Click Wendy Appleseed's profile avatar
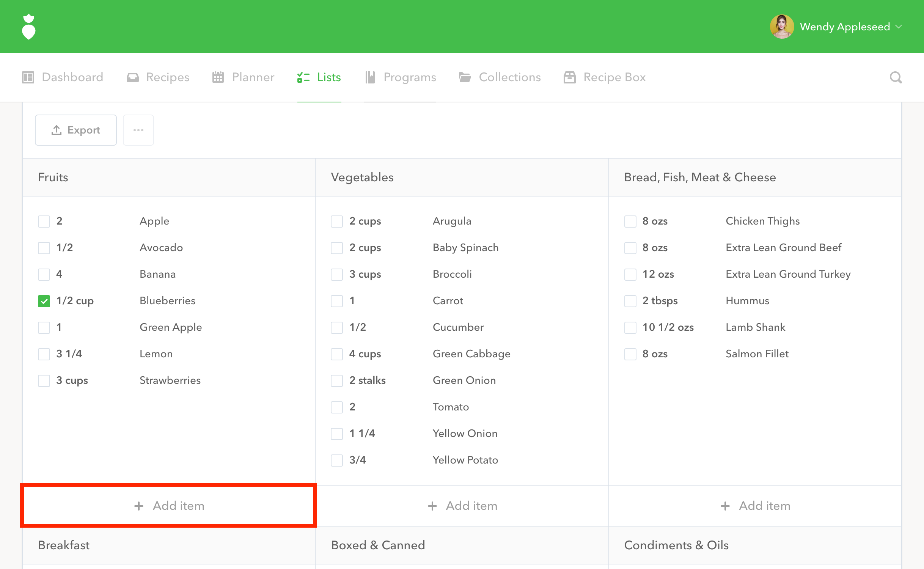 [782, 27]
